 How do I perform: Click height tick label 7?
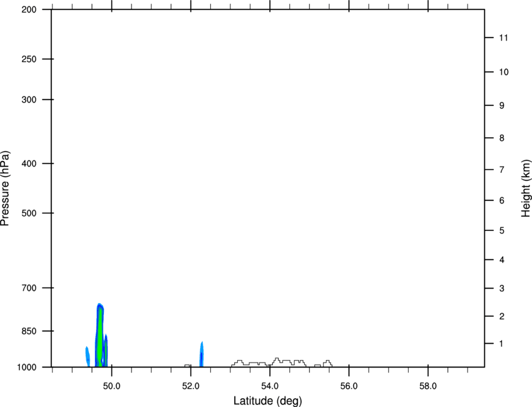[502, 170]
